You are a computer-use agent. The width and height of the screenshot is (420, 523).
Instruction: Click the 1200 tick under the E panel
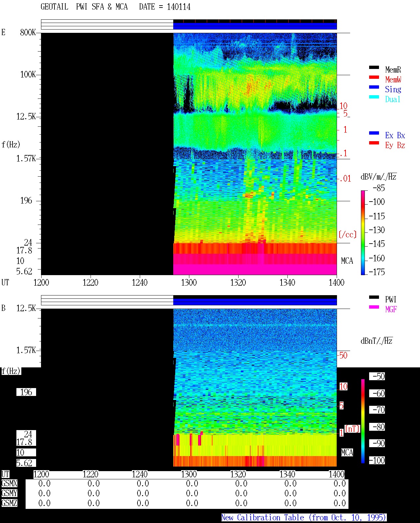[41, 282]
